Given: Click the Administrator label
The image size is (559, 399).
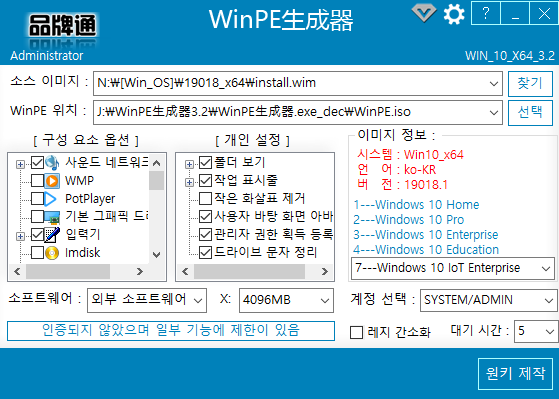Looking at the screenshot, I should point(47,56).
